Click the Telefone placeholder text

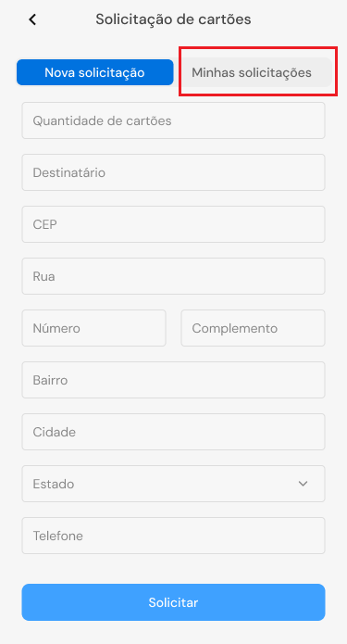coord(57,536)
